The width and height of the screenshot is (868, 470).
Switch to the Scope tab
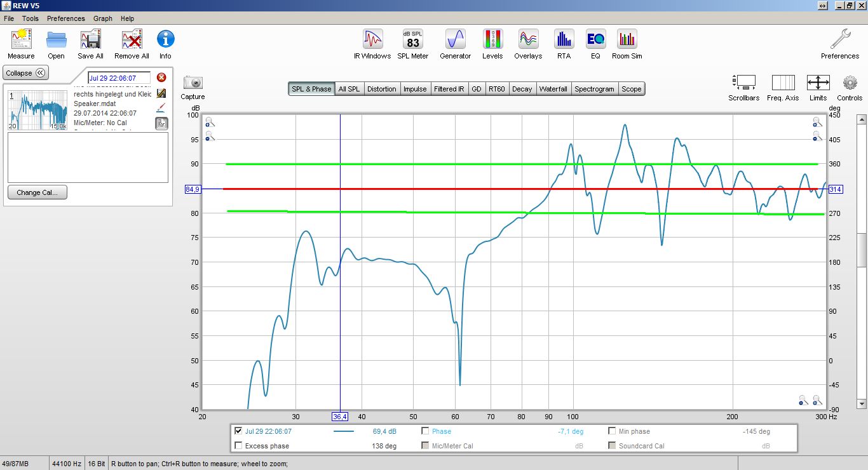tap(631, 89)
